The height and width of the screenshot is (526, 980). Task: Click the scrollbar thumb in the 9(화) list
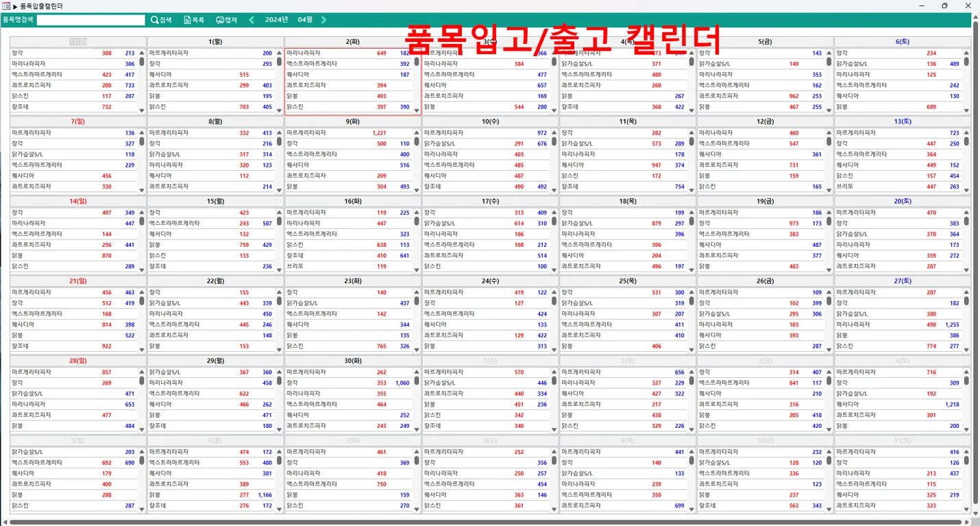[417, 141]
